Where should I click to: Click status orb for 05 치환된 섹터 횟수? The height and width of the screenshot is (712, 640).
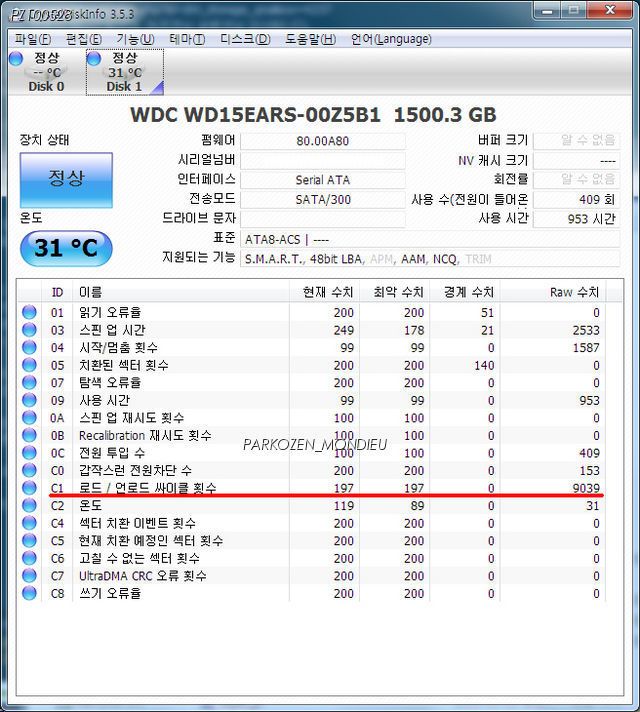pos(29,365)
